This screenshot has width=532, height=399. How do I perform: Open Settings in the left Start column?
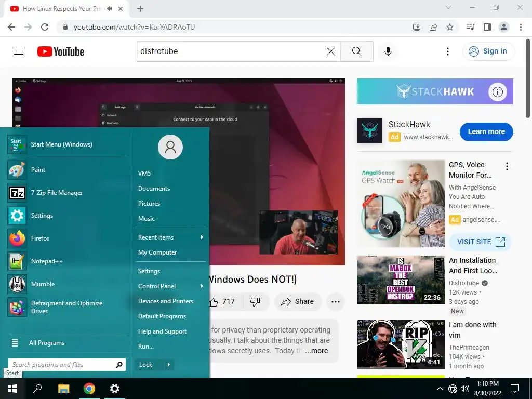click(x=67, y=216)
